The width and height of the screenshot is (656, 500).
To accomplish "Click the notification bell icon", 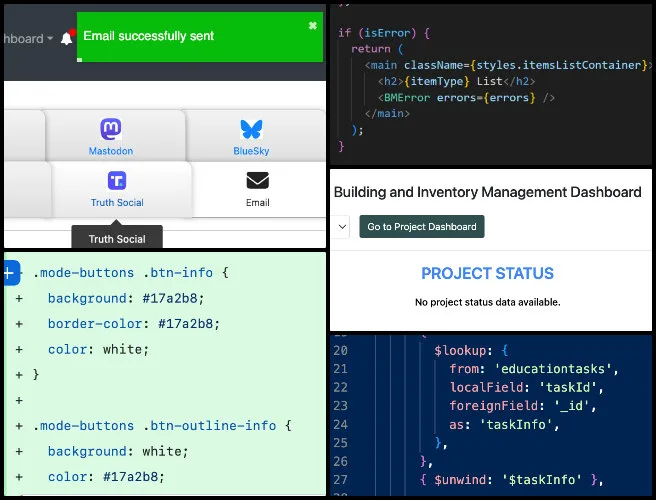I will tap(67, 39).
